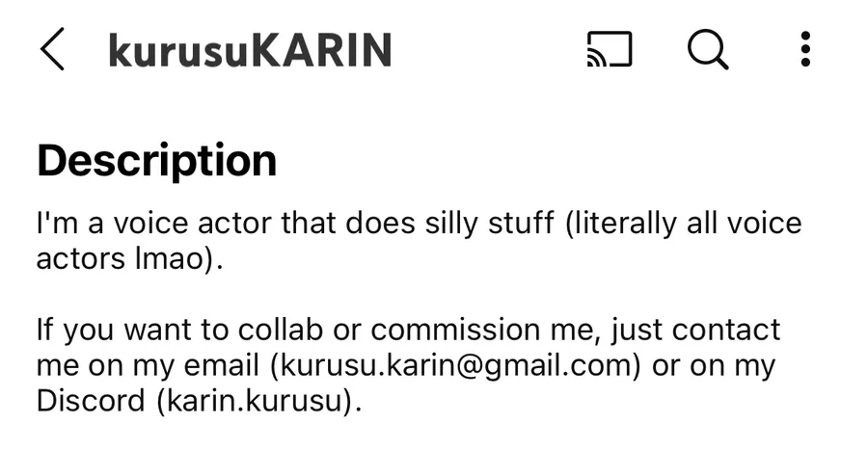Select the Description heading
868x451 pixels.
pos(157,160)
